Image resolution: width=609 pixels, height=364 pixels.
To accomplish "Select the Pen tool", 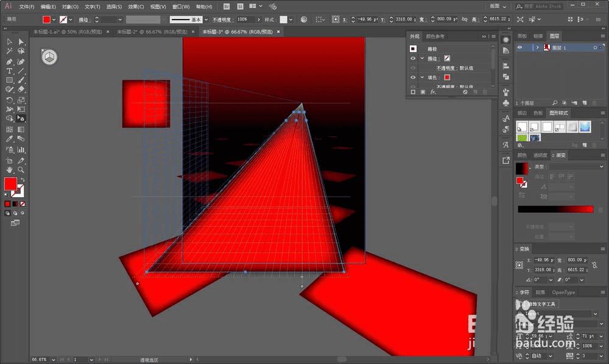I will point(10,61).
